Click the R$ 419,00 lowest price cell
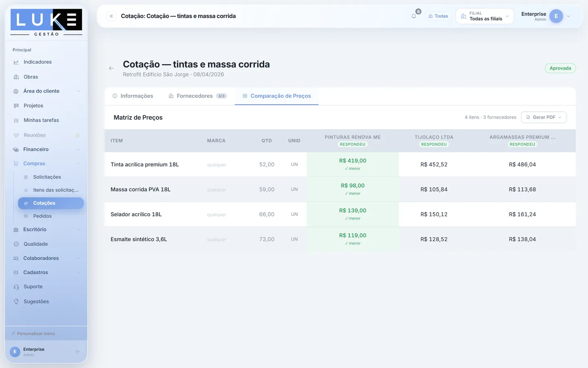Image resolution: width=588 pixels, height=368 pixels. point(353,164)
